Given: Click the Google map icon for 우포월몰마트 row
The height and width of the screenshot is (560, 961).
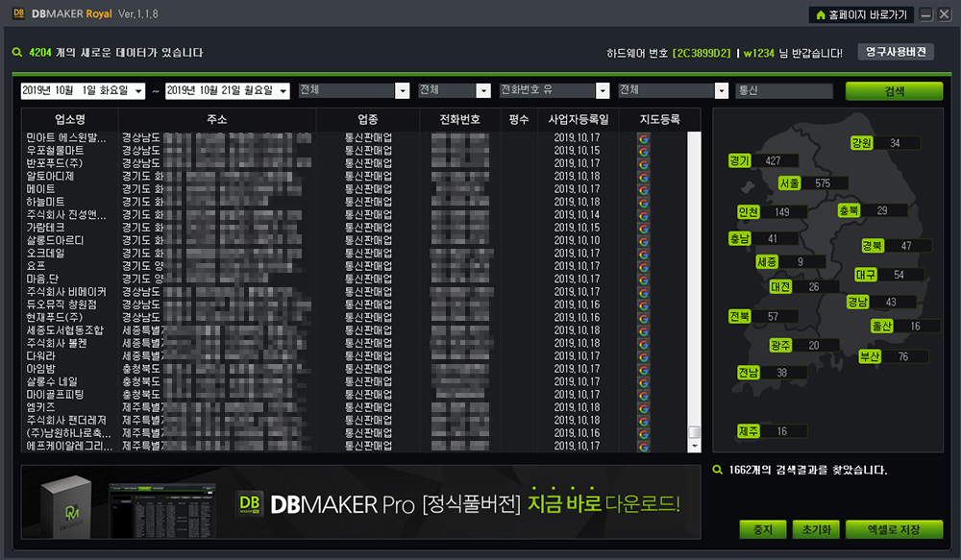Looking at the screenshot, I should click(644, 152).
